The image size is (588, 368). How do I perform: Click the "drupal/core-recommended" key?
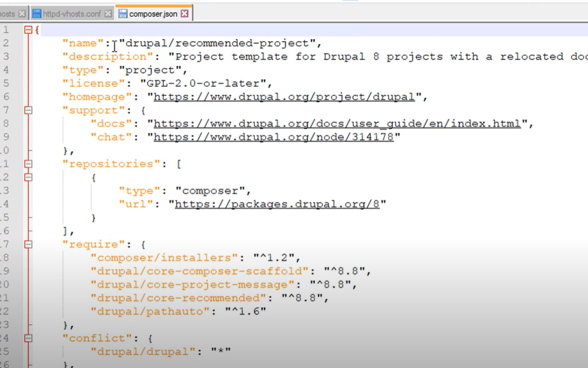point(179,298)
